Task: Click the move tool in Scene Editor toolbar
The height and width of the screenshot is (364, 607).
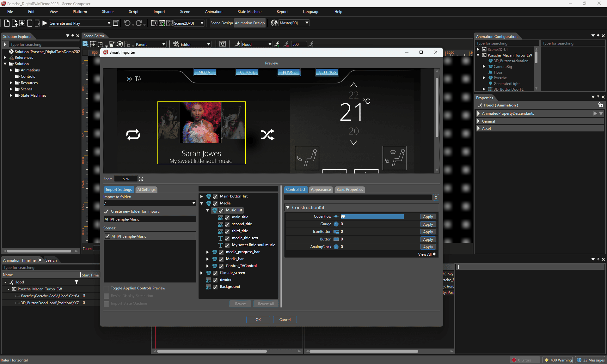Action: pyautogui.click(x=93, y=44)
